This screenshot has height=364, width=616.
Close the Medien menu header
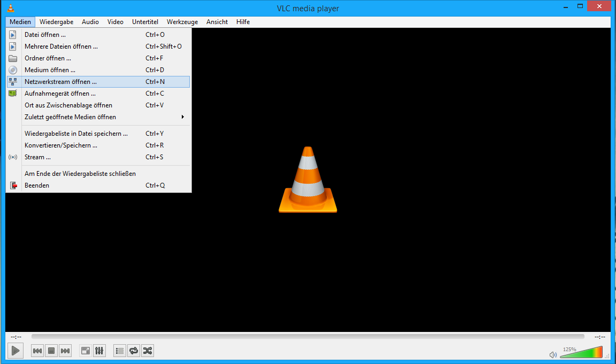[x=20, y=22]
